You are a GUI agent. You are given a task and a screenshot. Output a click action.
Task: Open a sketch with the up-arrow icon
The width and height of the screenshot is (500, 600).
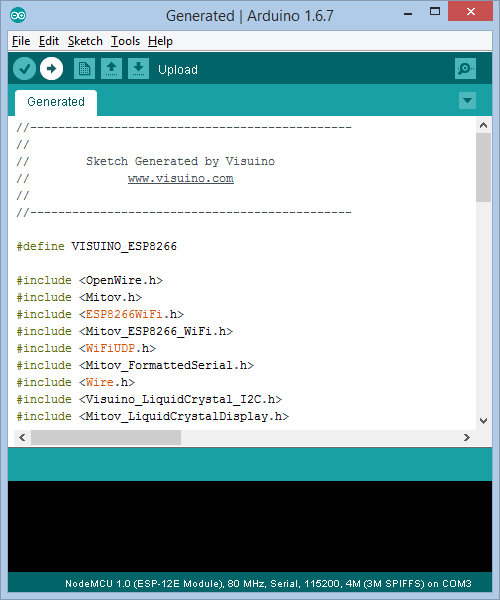point(111,69)
